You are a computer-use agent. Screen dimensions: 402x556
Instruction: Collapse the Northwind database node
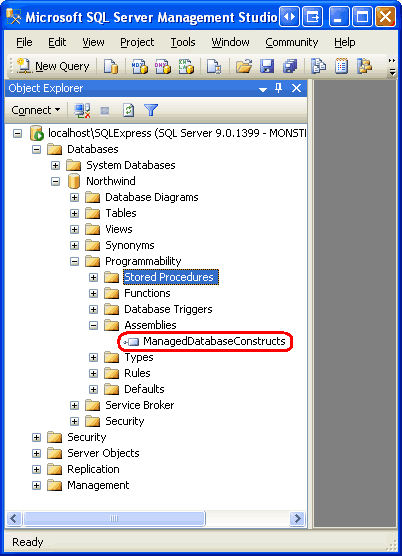55,181
